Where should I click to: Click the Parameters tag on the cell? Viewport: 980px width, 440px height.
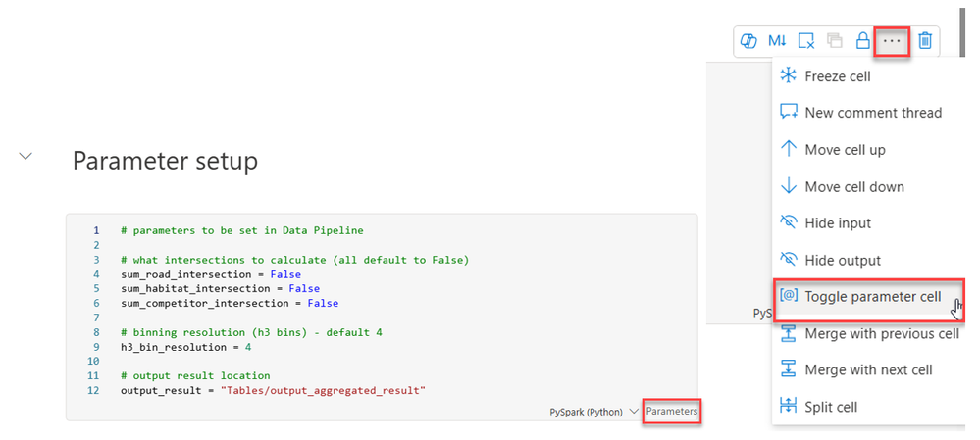[x=672, y=412]
